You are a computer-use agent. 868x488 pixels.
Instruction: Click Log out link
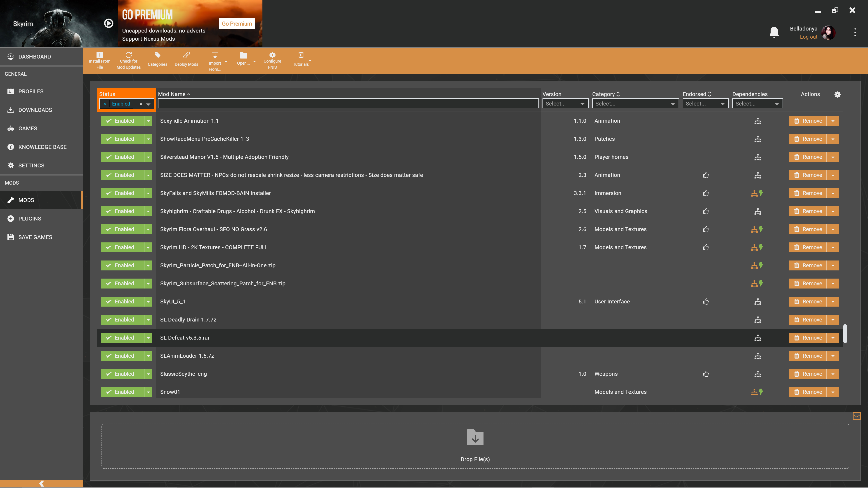point(808,37)
